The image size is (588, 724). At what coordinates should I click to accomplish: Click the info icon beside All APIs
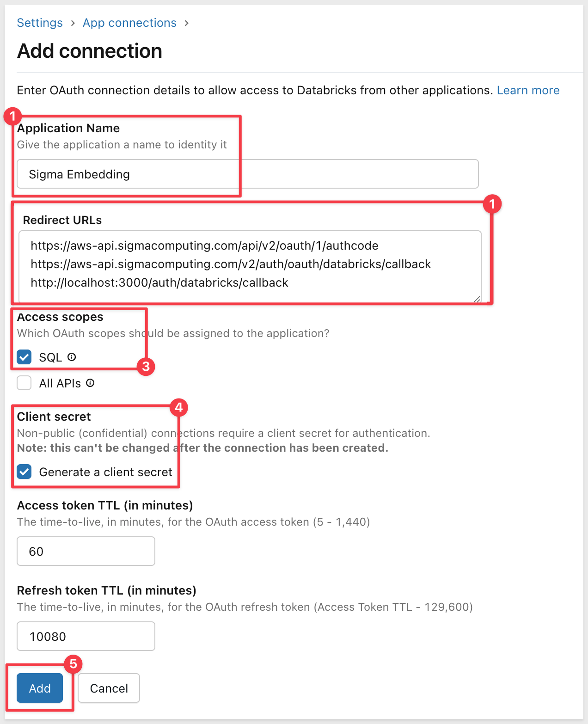(x=90, y=383)
